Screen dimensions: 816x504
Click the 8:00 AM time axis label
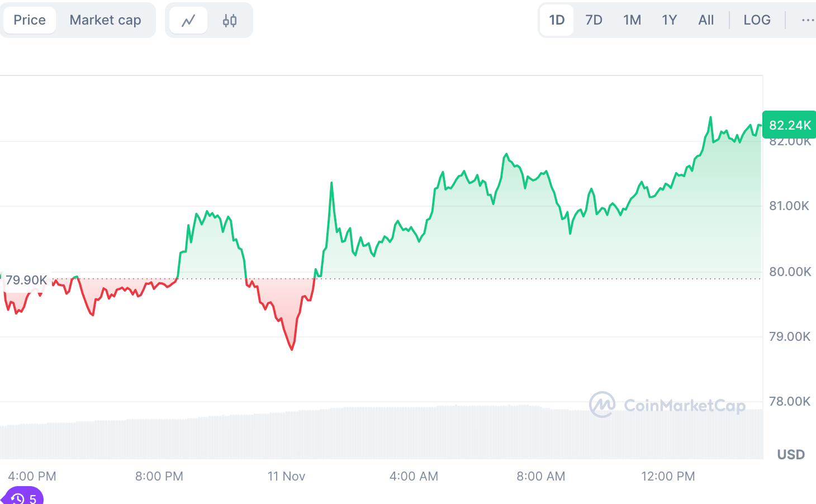coord(540,476)
